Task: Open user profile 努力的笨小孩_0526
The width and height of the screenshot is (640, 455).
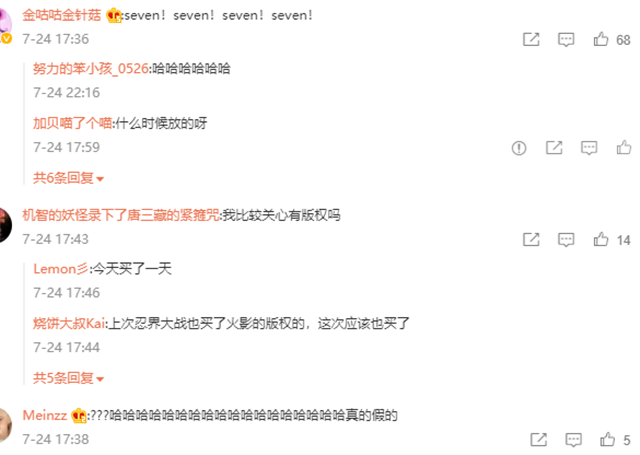Action: 91,69
